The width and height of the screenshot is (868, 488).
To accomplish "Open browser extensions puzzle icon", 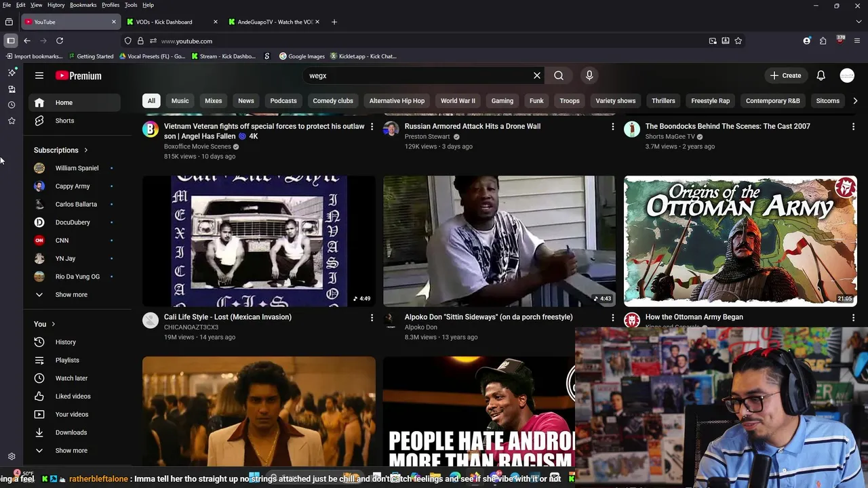I will click(823, 41).
